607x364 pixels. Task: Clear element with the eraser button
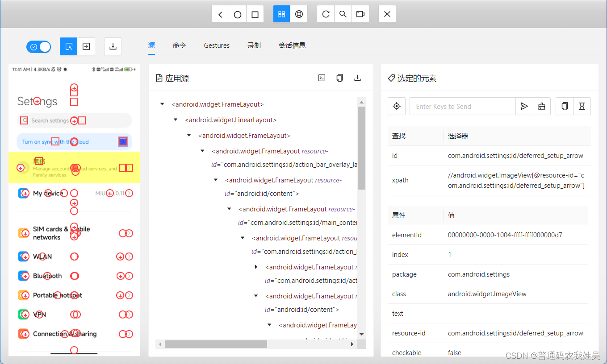[x=542, y=106]
